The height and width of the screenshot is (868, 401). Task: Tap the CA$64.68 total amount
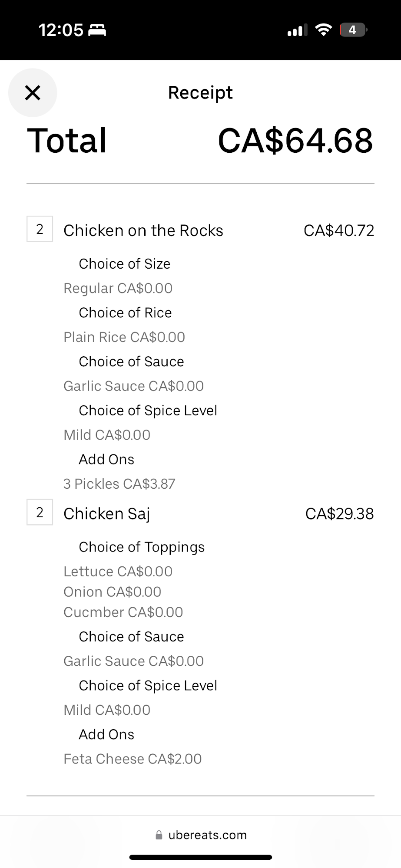pos(295,141)
